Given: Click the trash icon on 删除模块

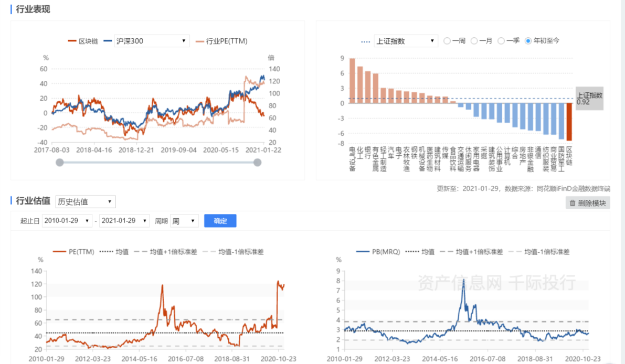Looking at the screenshot, I should (x=573, y=203).
